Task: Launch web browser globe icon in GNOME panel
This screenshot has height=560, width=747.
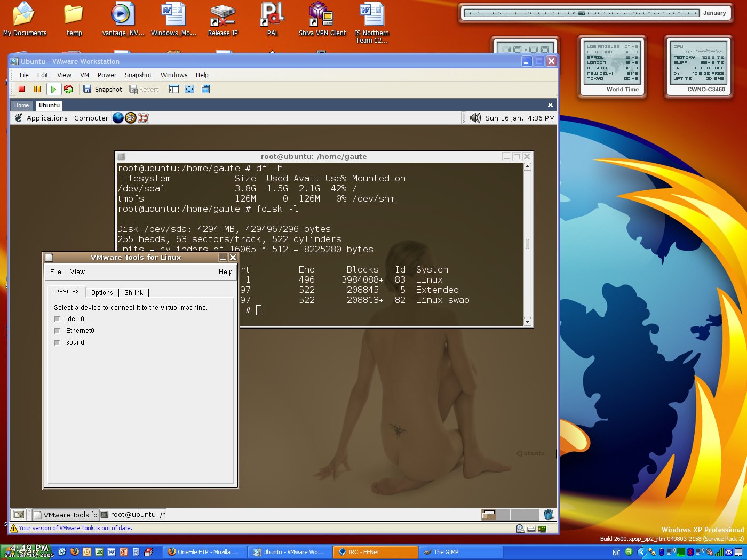Action: 118,118
